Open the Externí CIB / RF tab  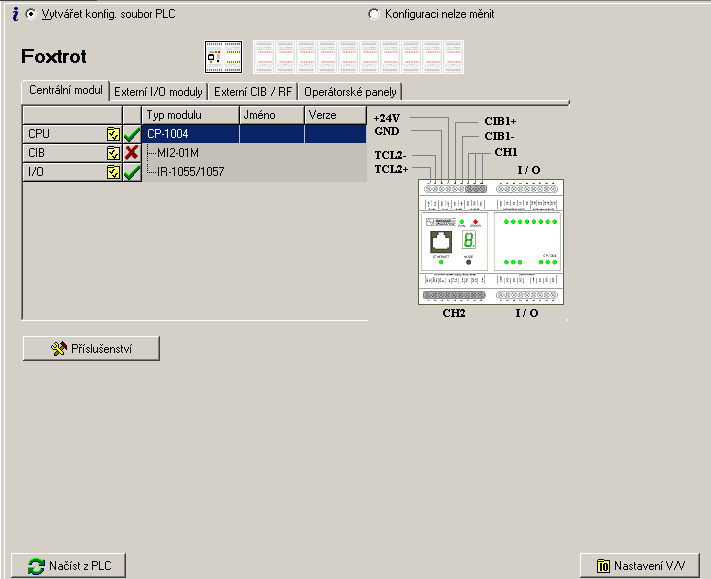tap(253, 92)
